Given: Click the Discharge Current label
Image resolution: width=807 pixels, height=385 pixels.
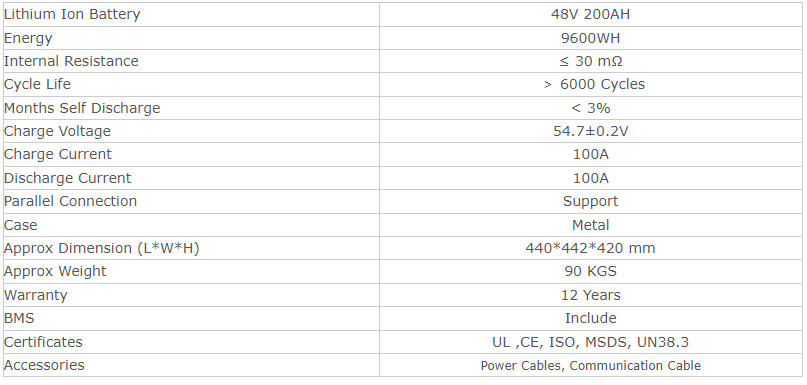Looking at the screenshot, I should click(67, 178).
